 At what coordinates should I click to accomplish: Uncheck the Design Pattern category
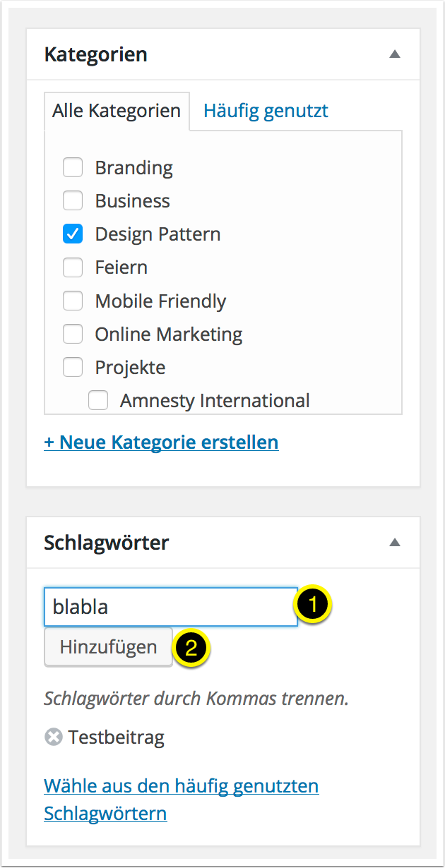73,234
